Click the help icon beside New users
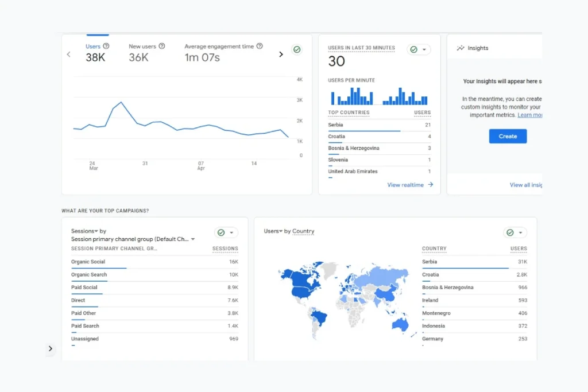 (x=162, y=46)
